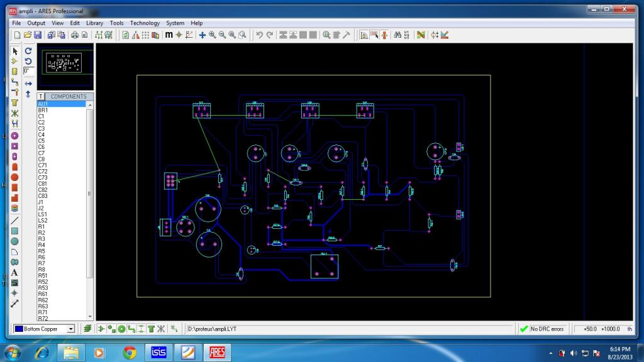Click the binoculars search icon

[397, 35]
